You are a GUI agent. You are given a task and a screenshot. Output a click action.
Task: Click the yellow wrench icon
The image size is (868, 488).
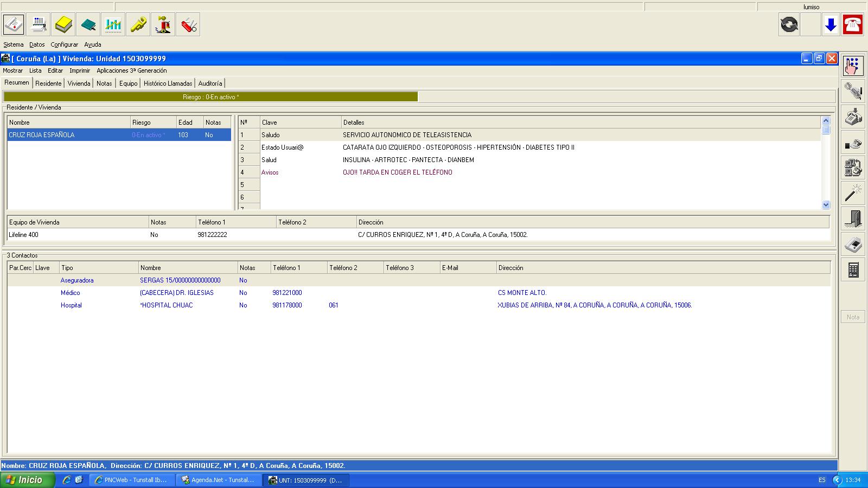[x=138, y=25]
